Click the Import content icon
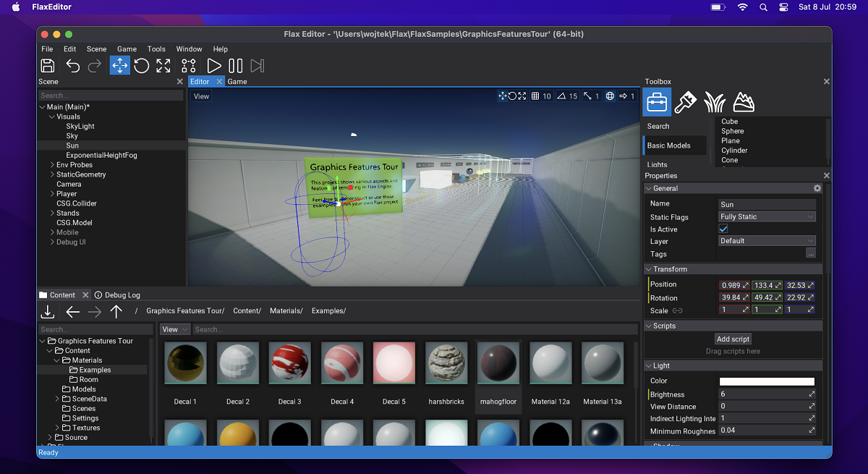The width and height of the screenshot is (868, 474). coord(48,311)
